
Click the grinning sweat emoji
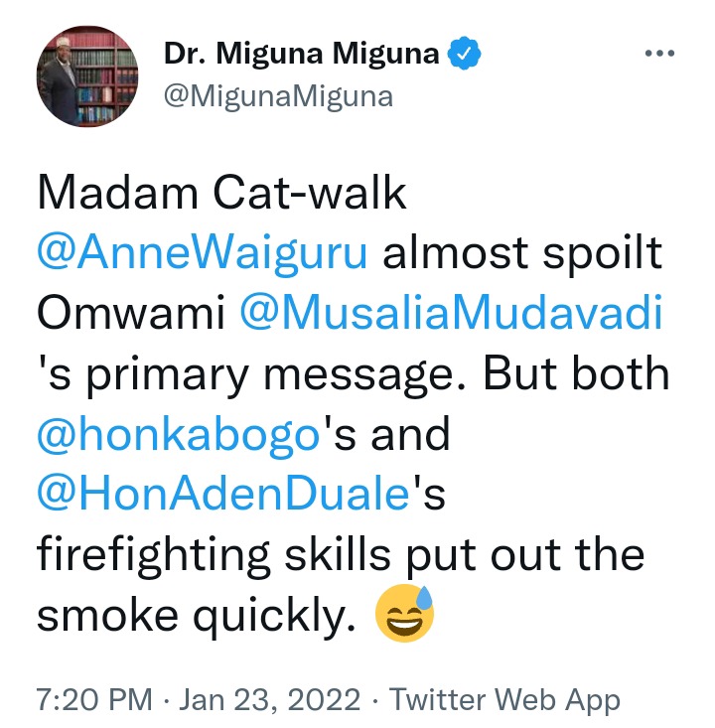pyautogui.click(x=404, y=614)
